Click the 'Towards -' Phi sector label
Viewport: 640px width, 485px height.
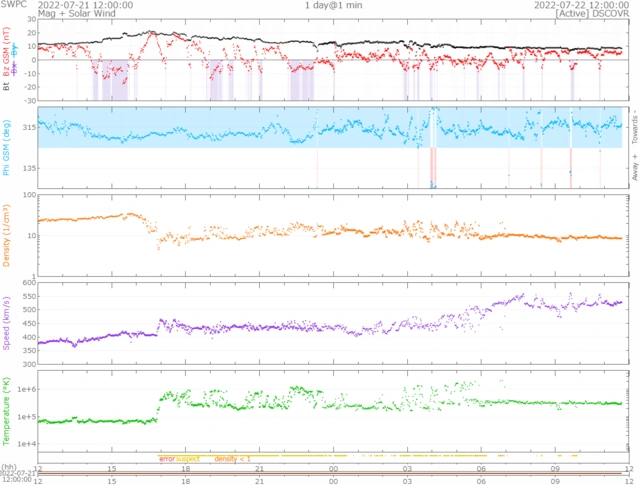point(633,126)
